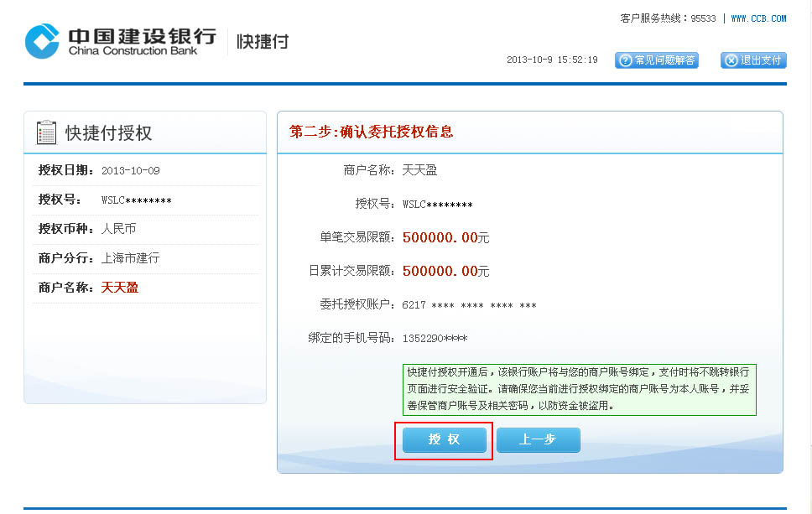This screenshot has width=812, height=514.
Task: Click 商户名称 value 天天盈 in right panel
Action: tap(420, 170)
